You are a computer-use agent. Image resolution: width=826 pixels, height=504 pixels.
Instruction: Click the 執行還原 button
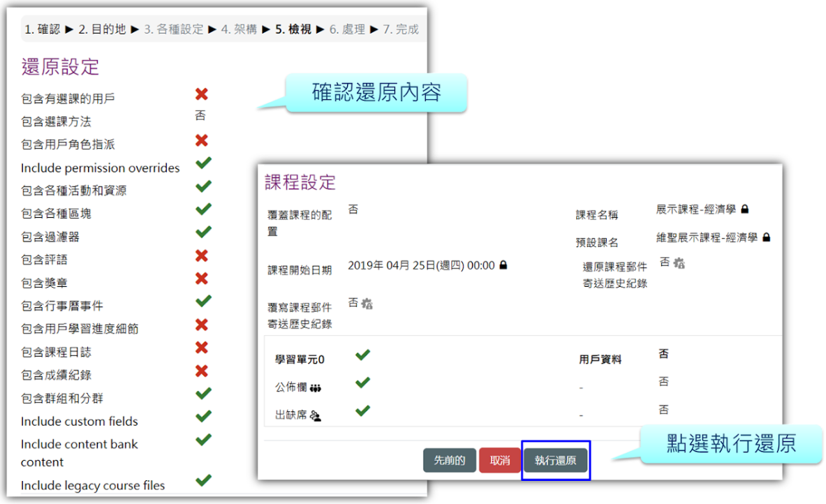pyautogui.click(x=556, y=461)
